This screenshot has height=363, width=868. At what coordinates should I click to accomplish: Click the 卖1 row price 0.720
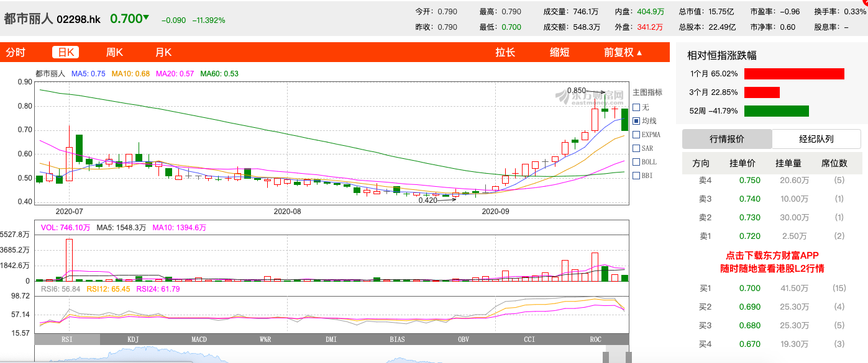[749, 236]
